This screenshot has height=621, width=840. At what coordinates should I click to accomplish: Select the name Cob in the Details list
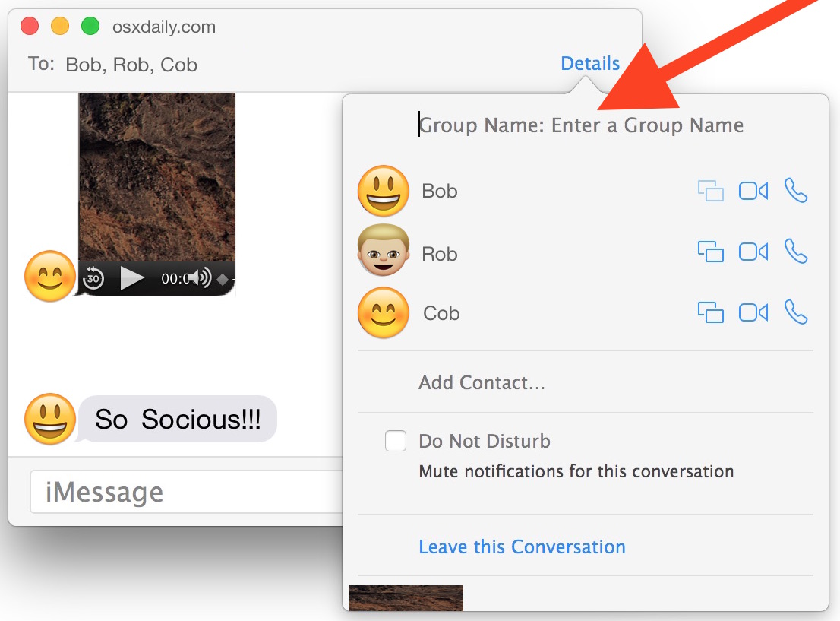point(441,313)
